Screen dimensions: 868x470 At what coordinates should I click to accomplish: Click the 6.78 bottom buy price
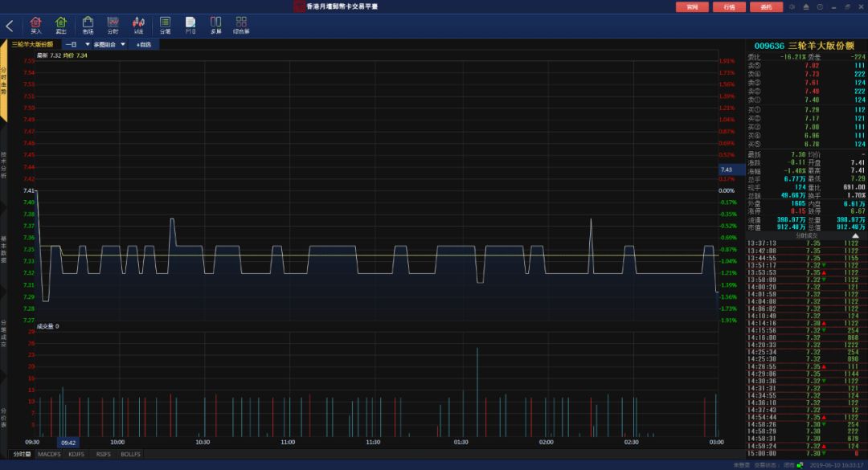812,144
